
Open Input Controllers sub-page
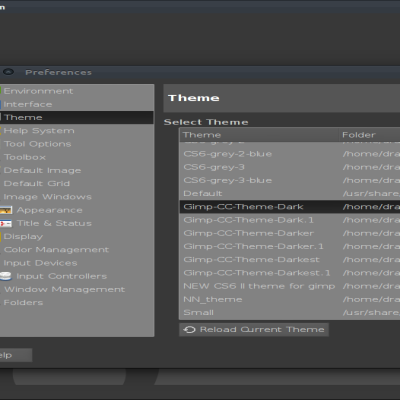click(62, 276)
